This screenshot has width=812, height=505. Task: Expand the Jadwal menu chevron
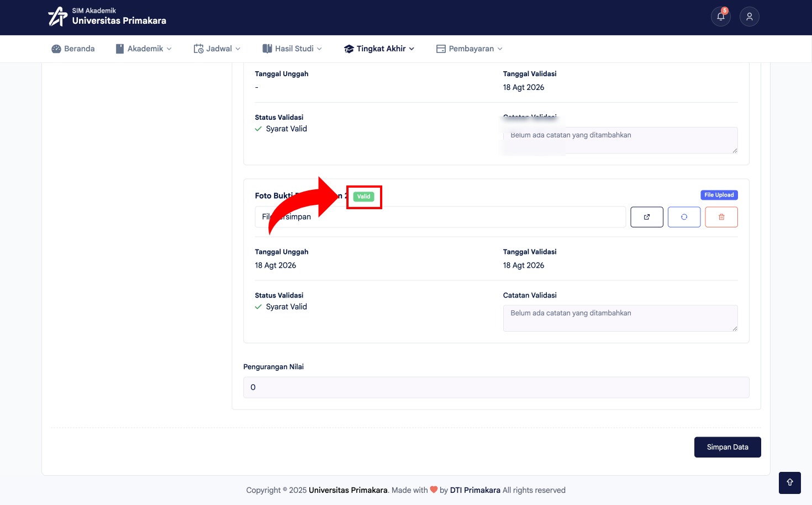(x=238, y=49)
